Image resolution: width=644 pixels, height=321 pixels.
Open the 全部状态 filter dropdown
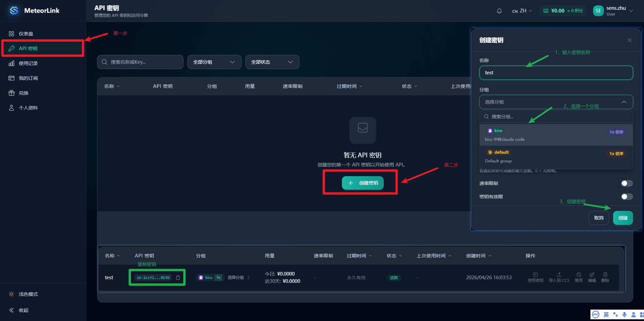272,62
